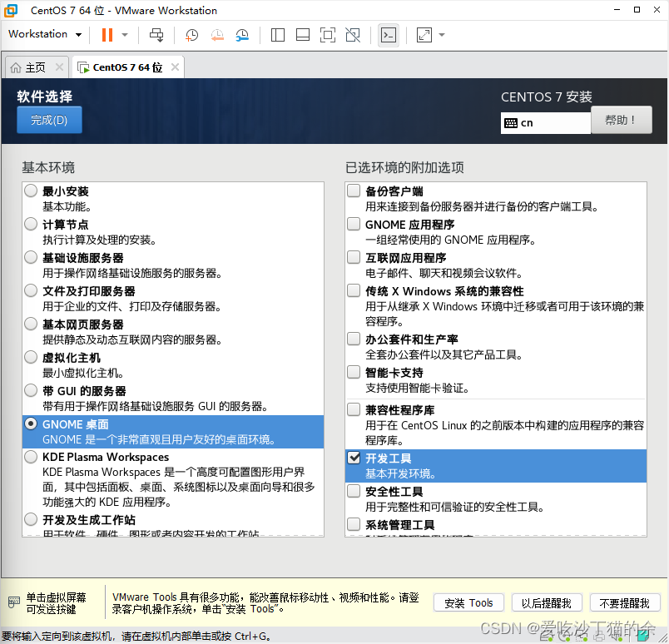The image size is (669, 644).
Task: Enable GNOME 应用程序 checkbox
Action: (354, 224)
